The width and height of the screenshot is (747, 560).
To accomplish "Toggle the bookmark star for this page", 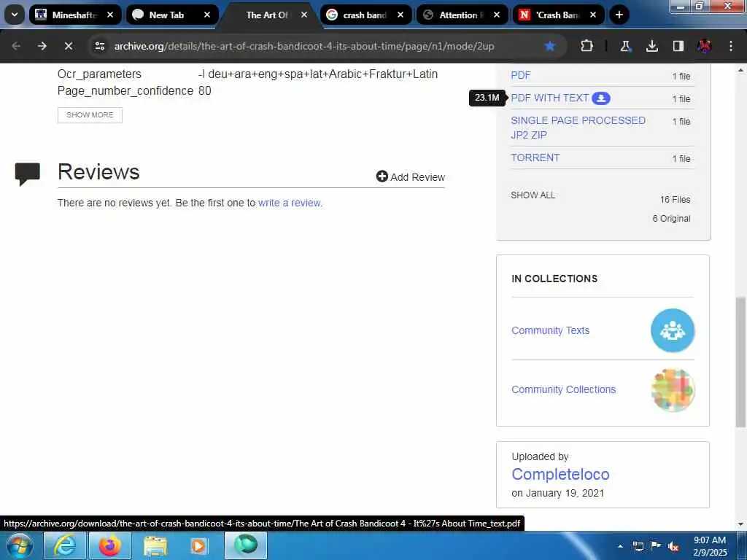I will point(550,46).
